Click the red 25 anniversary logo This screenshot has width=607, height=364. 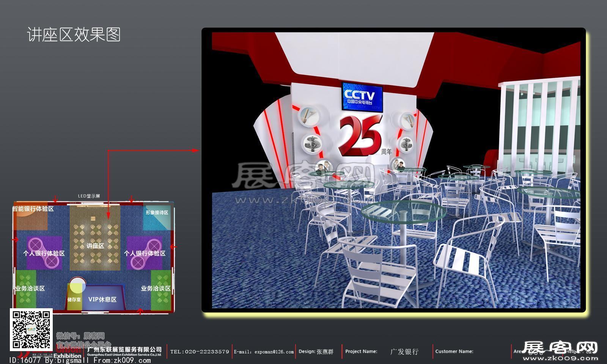361,135
